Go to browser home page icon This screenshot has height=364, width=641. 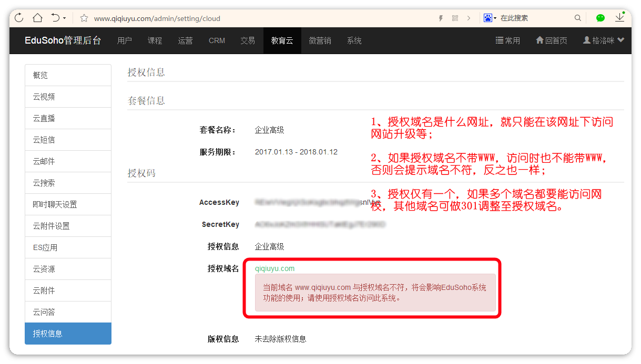pos(37,18)
